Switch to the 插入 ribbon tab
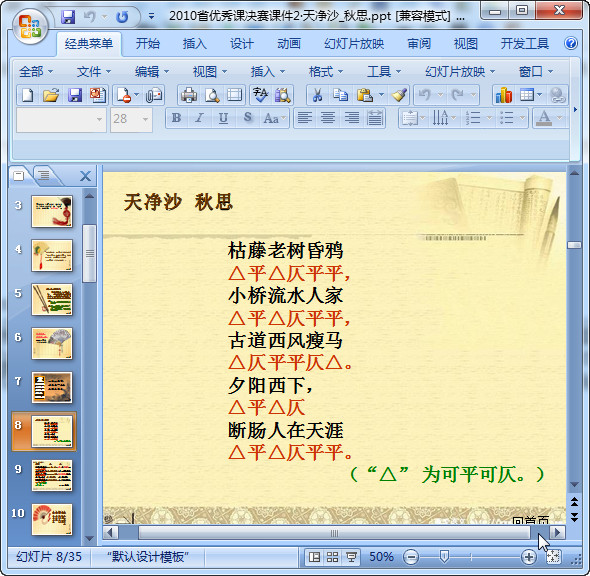The width and height of the screenshot is (590, 576). click(195, 44)
